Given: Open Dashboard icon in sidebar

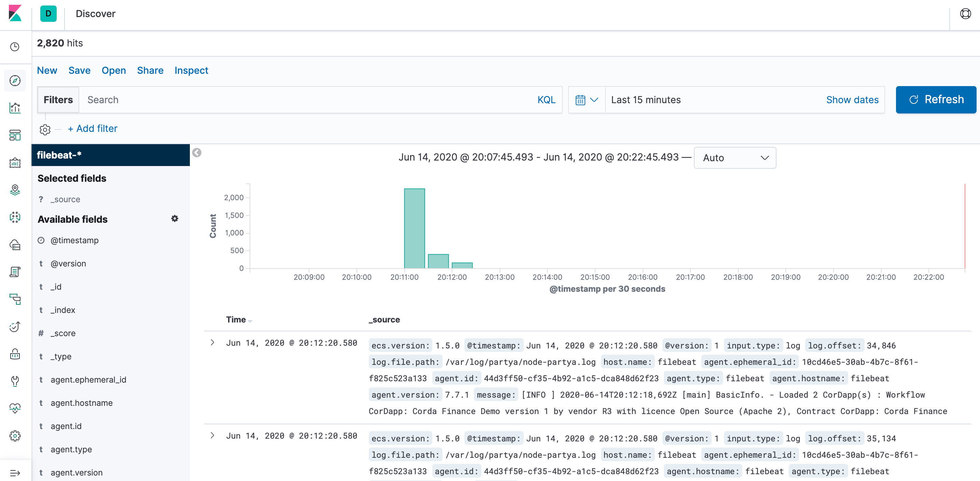Looking at the screenshot, I should pos(15,136).
